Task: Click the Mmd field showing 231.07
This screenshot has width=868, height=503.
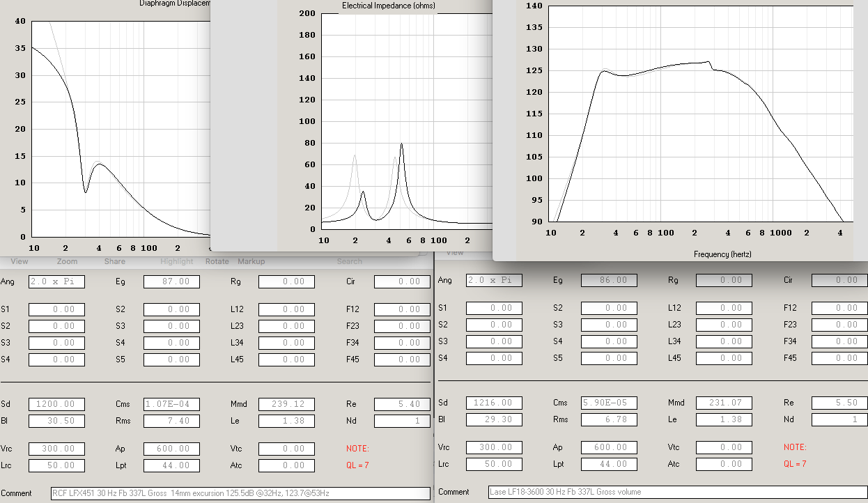Action: coord(724,403)
